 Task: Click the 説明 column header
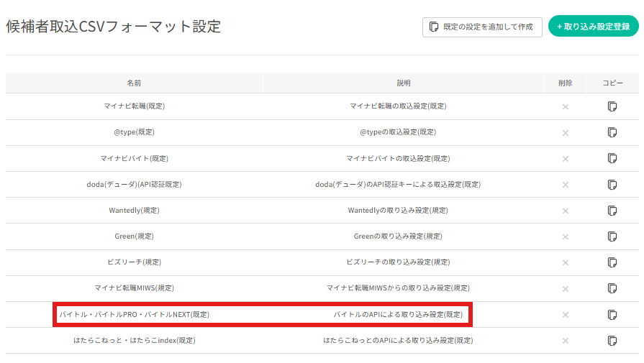[x=404, y=83]
